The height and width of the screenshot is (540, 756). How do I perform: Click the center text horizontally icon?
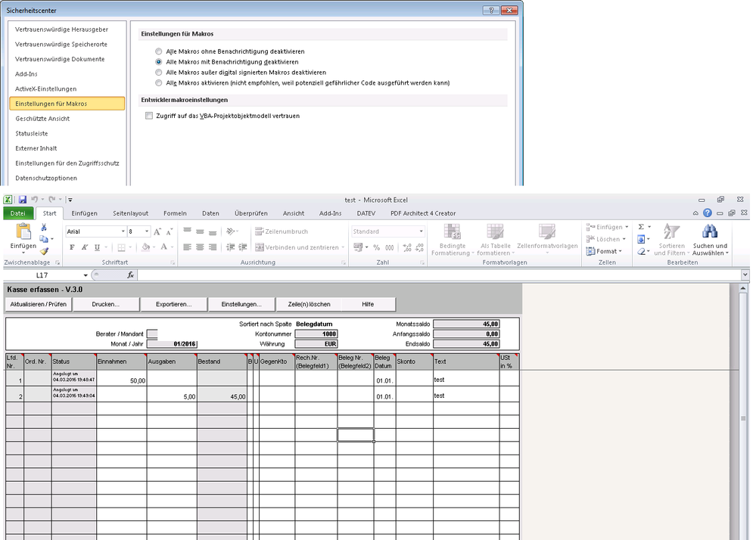(200, 247)
